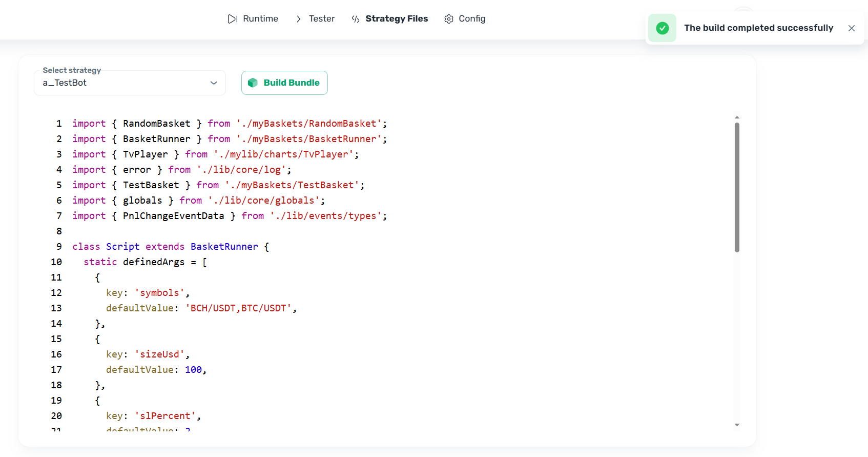Click the Tester chevron icon
868x457 pixels.
(298, 19)
